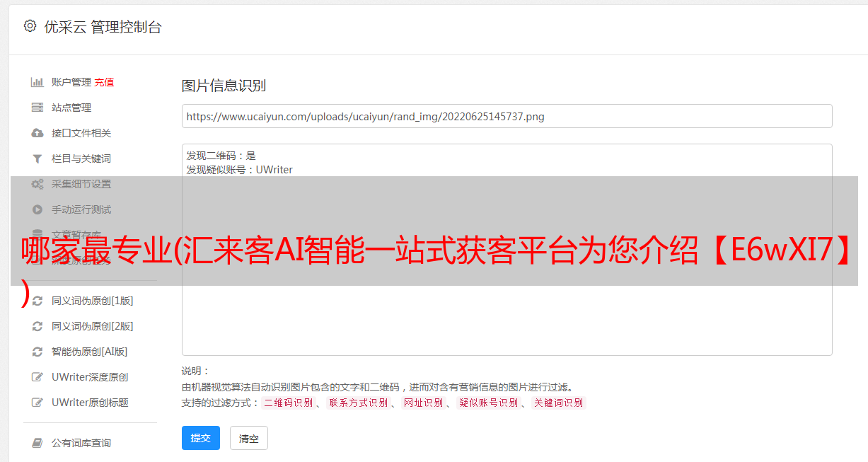Open 账户管理 in the sidebar
868x462 pixels.
71,82
